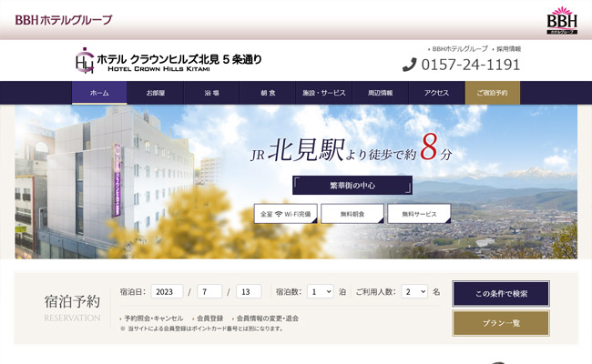
Task: Click the year field showing 2023
Action: pos(167,291)
